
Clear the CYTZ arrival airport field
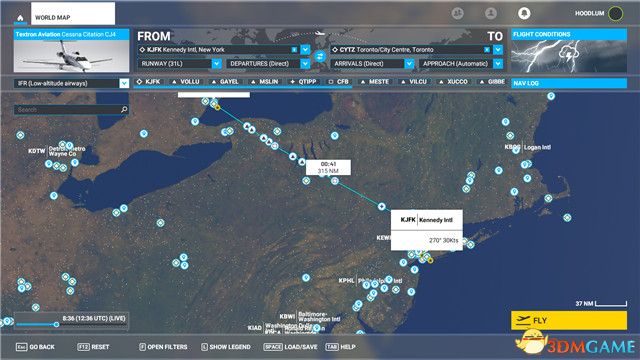(487, 49)
